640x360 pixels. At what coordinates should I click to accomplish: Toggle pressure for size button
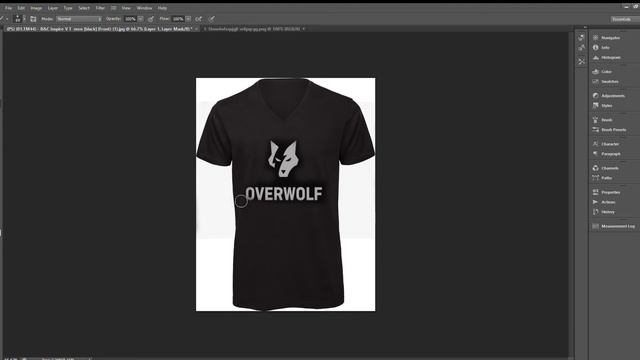212,19
